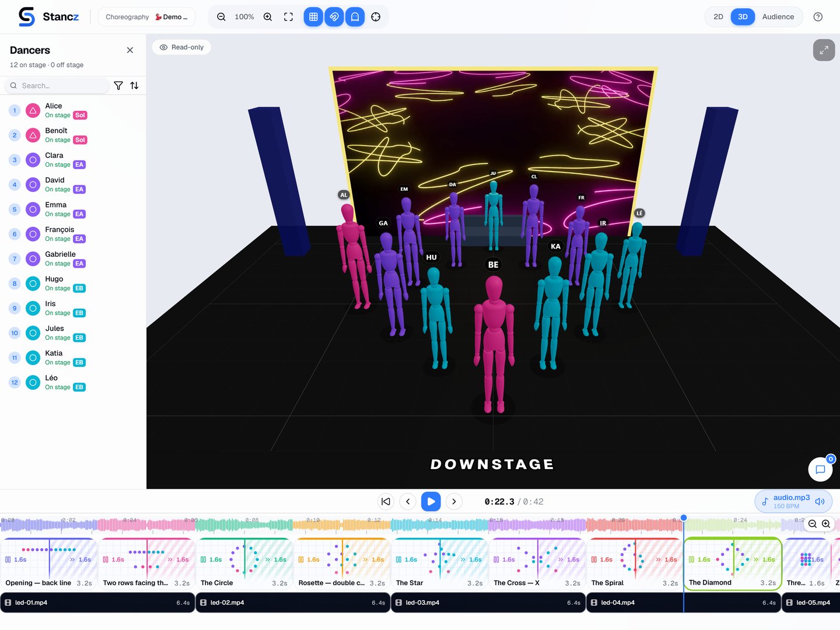The image size is (840, 630).
Task: Toggle the ghost overlay button
Action: point(355,17)
